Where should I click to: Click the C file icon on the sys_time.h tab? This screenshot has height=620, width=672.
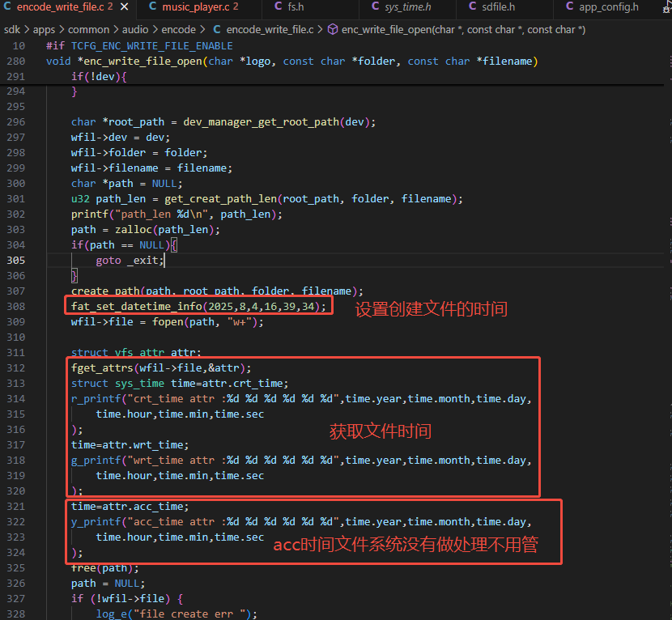point(376,6)
